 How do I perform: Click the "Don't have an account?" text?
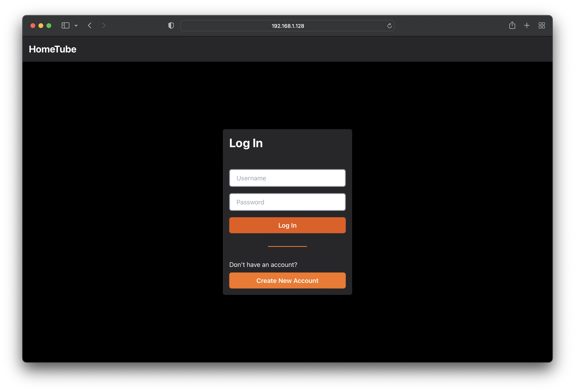(x=263, y=264)
